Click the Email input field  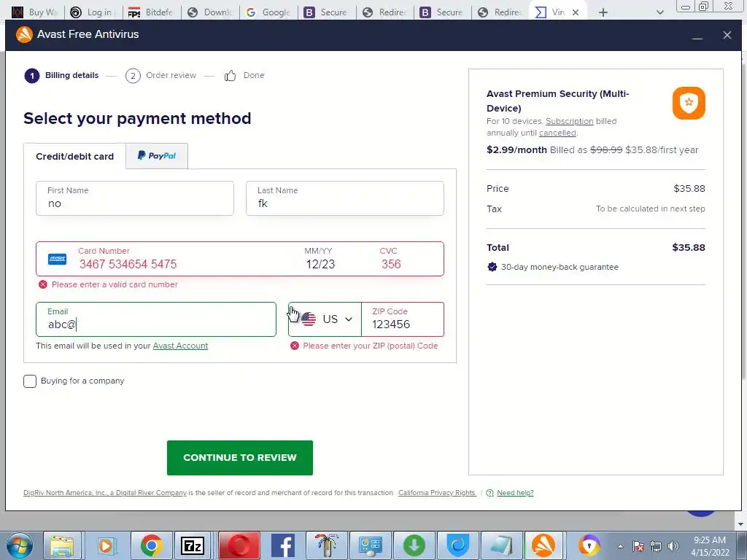tap(156, 319)
